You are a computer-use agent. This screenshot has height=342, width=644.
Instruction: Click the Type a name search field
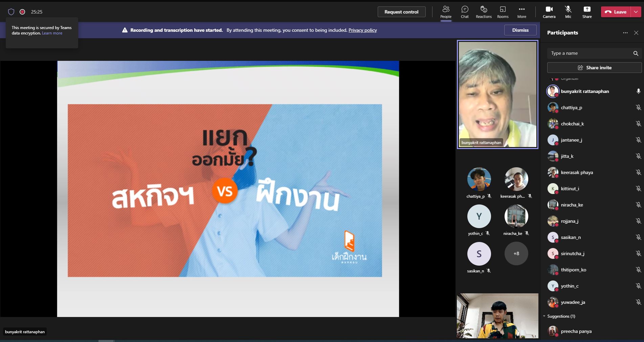(x=589, y=53)
